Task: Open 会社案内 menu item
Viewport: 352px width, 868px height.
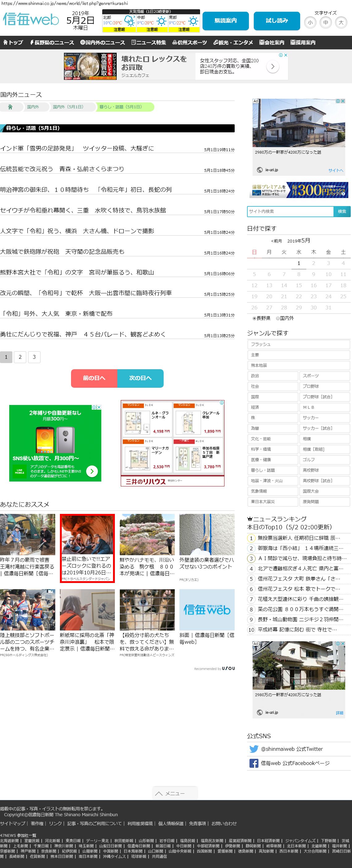Action: [272, 43]
